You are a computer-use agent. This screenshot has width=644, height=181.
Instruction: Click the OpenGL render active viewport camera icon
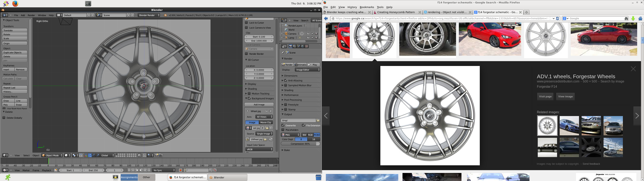[x=157, y=155]
